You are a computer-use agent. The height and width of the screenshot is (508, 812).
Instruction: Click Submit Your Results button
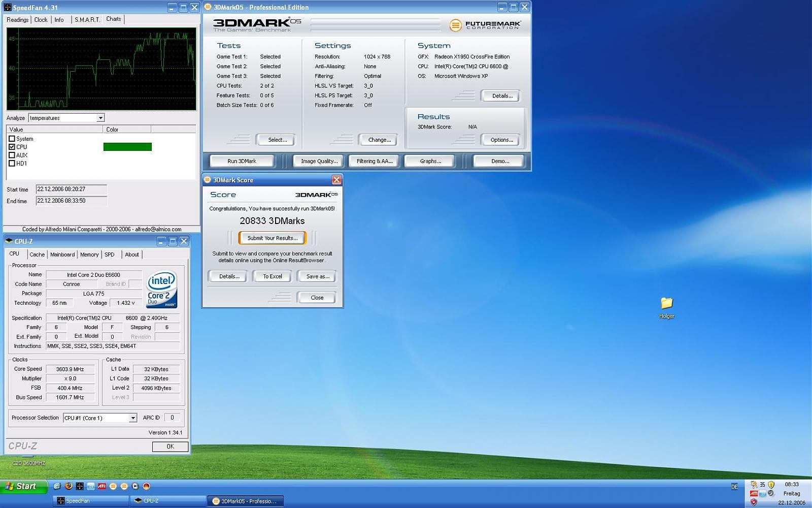(x=273, y=238)
